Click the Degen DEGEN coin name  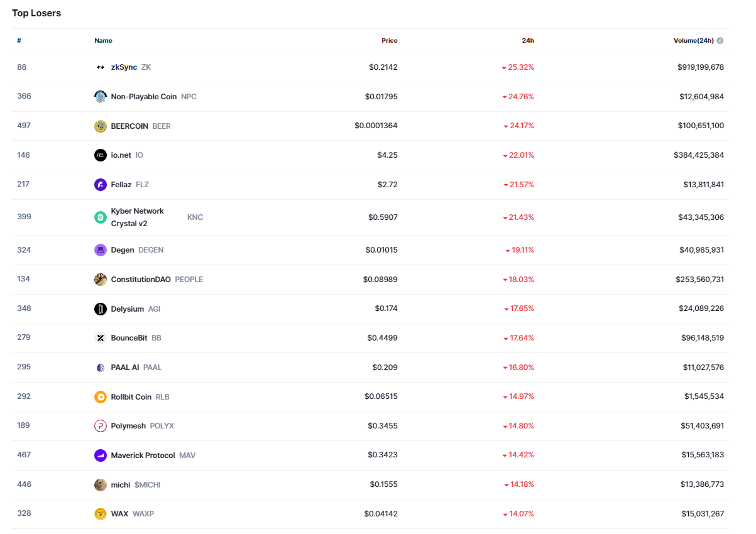[x=123, y=250]
